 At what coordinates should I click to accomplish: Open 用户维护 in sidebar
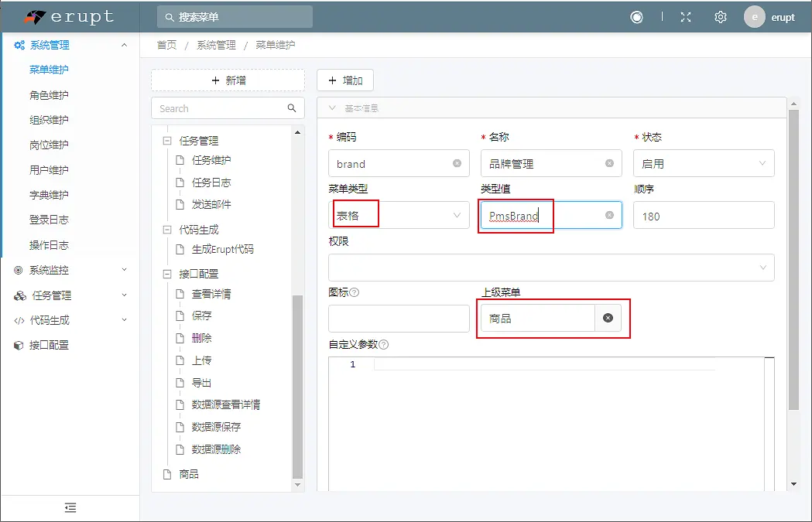[49, 170]
